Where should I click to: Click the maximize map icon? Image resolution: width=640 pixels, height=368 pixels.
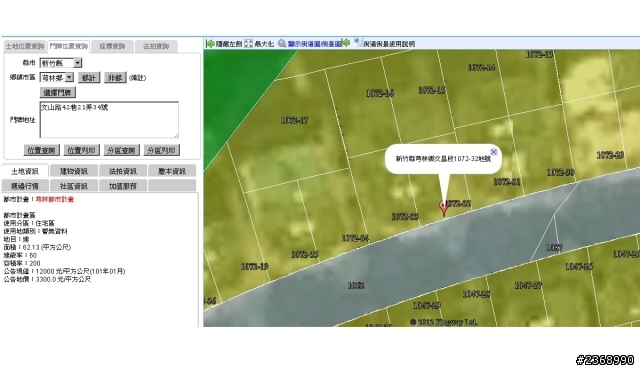click(x=248, y=44)
